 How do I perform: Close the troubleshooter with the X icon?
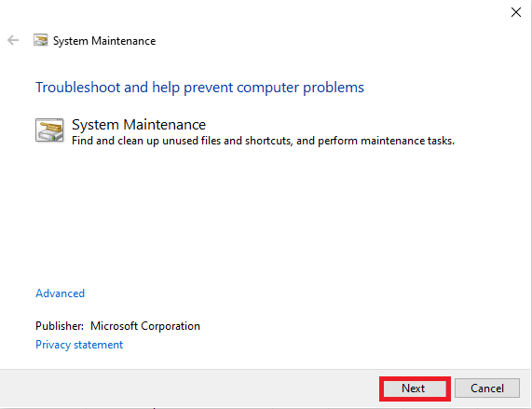coord(516,12)
